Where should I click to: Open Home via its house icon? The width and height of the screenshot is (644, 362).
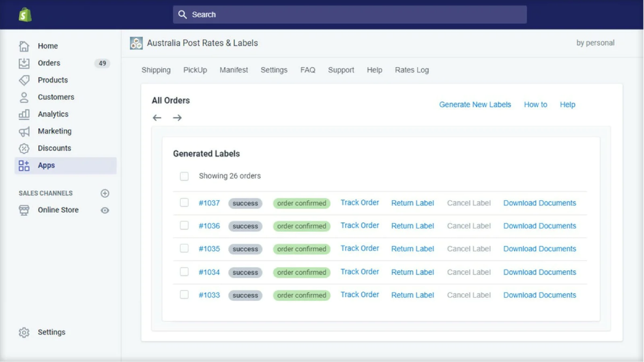click(24, 46)
